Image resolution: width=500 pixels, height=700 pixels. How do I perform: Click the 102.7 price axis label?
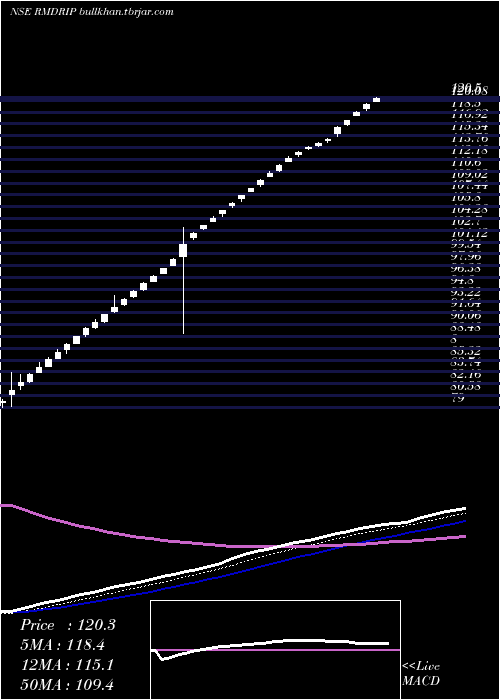(x=466, y=222)
